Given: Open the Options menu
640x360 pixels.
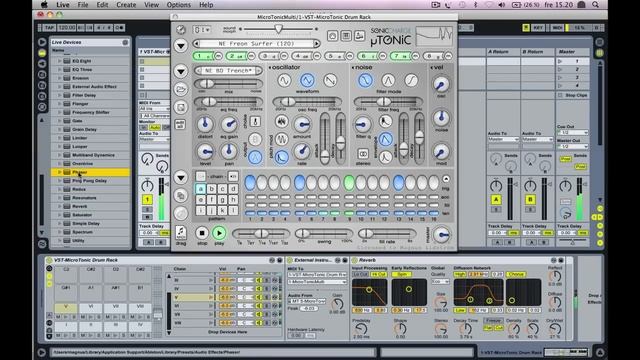Looking at the screenshot, I should coord(178,5).
